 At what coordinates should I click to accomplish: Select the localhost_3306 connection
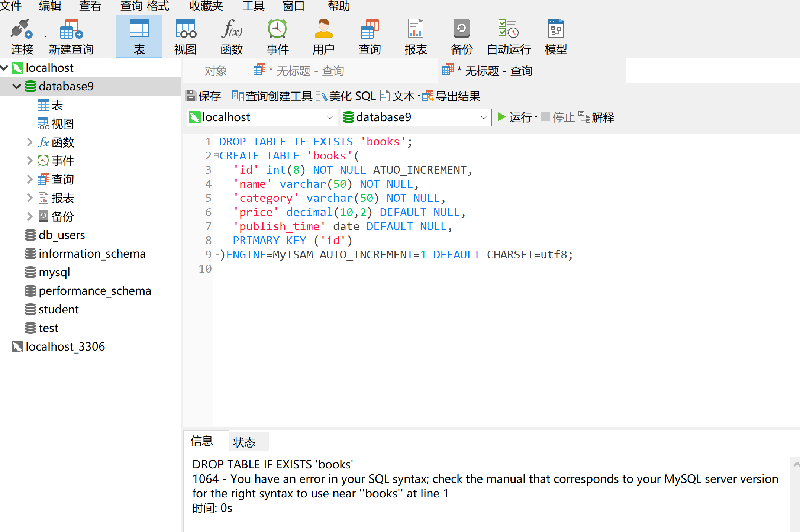click(58, 346)
